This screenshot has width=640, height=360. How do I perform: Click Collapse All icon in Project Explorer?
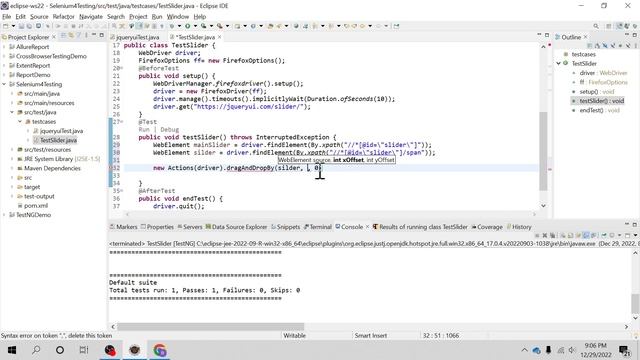(x=64, y=36)
